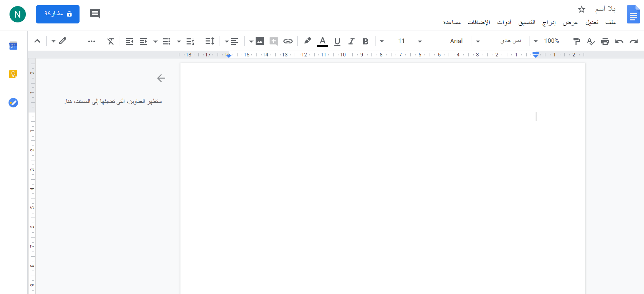Open the أدوات (Tools) menu
The image size is (644, 294).
[x=504, y=22]
